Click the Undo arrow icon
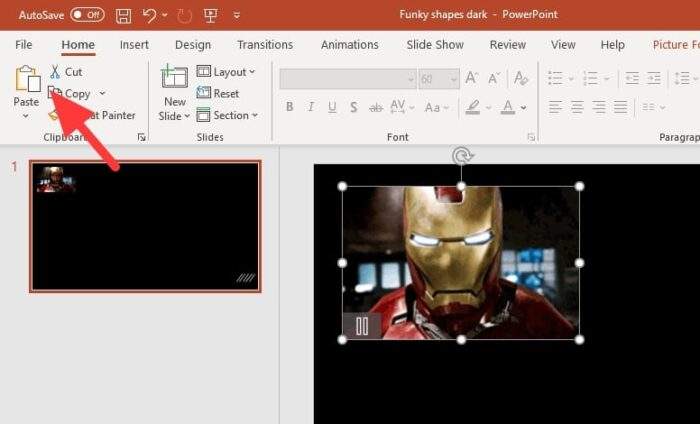 pos(149,16)
